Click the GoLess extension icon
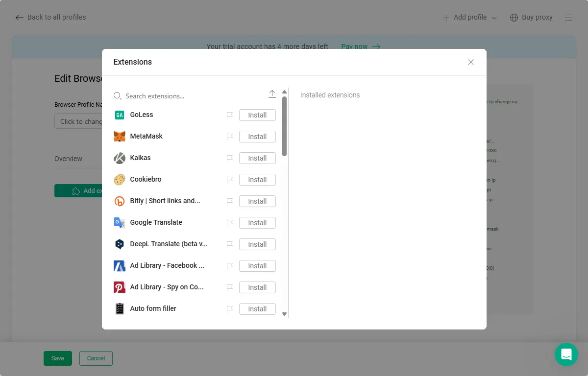The image size is (588, 376). point(120,115)
